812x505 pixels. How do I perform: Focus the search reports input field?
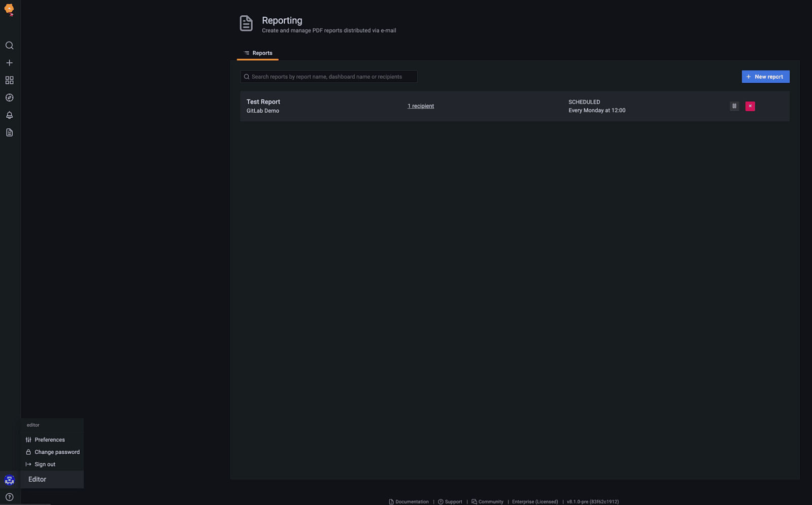pos(330,77)
